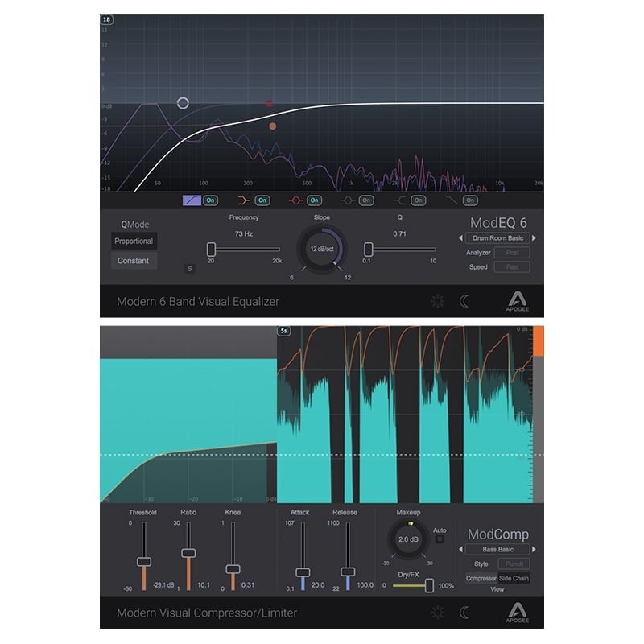Switch ModEQ 6 to light theme sun icon
This screenshot has height=644, width=644.
(438, 301)
